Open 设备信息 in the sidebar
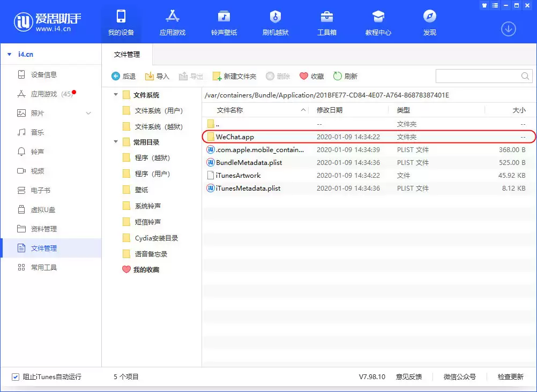The height and width of the screenshot is (392, 537). [x=51, y=74]
